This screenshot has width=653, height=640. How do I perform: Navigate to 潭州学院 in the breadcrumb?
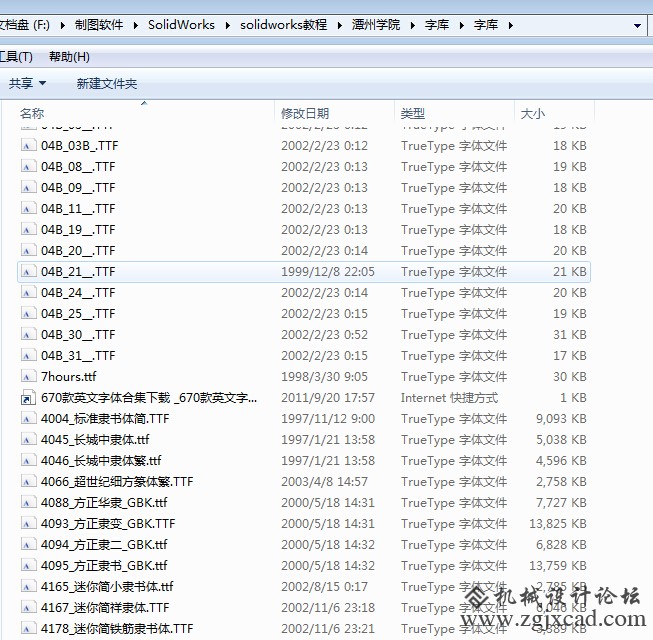coord(376,25)
